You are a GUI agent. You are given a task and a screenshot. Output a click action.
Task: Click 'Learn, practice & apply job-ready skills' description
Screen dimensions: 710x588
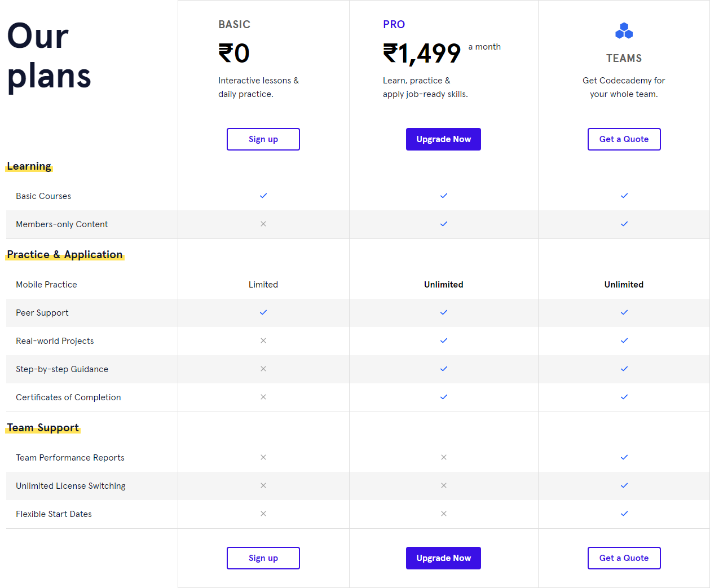tap(425, 87)
